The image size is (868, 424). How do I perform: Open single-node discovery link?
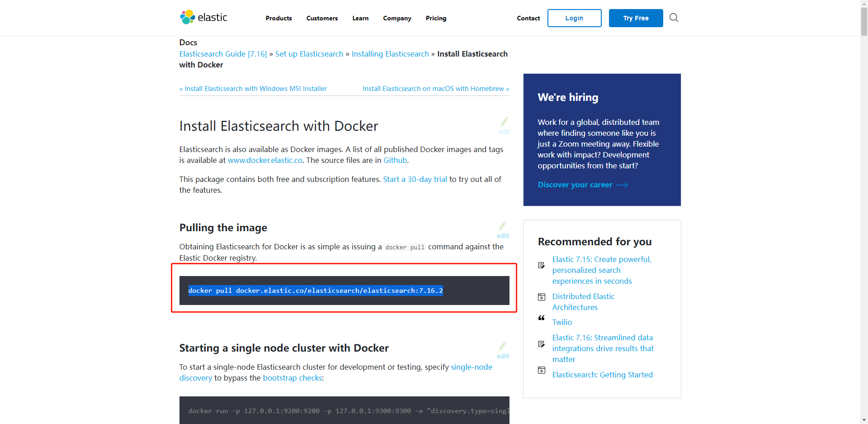tap(472, 367)
